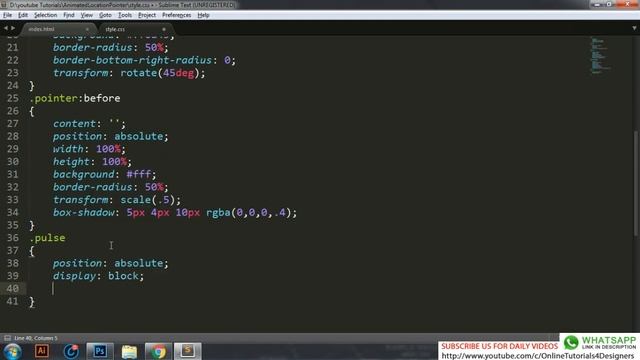
Task: Open the Find menu
Action: [69, 15]
